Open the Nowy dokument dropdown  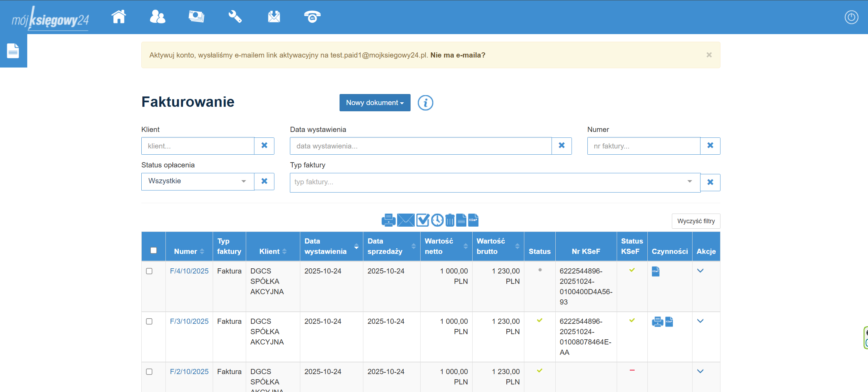coord(375,103)
